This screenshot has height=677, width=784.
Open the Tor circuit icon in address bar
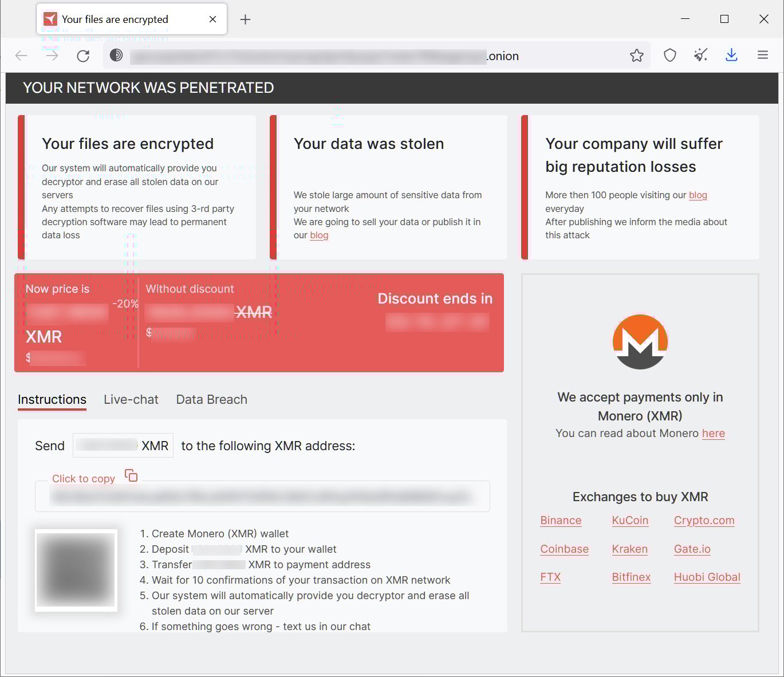click(x=116, y=56)
